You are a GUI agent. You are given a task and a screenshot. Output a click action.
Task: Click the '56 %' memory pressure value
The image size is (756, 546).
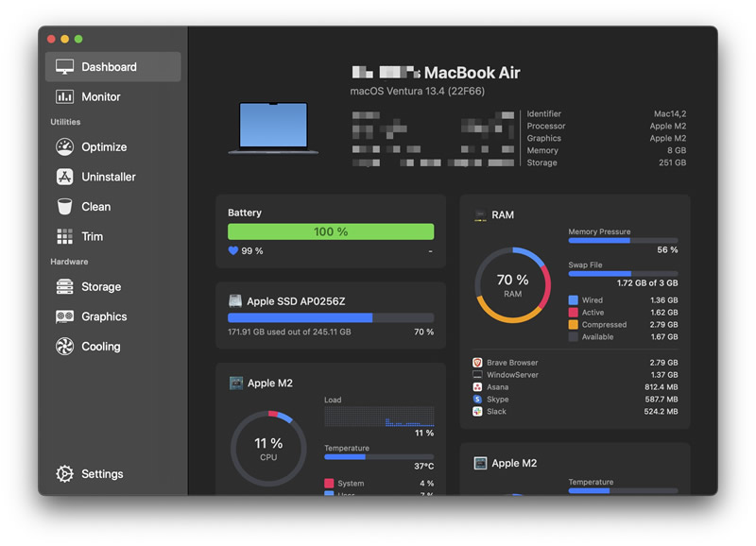click(667, 250)
